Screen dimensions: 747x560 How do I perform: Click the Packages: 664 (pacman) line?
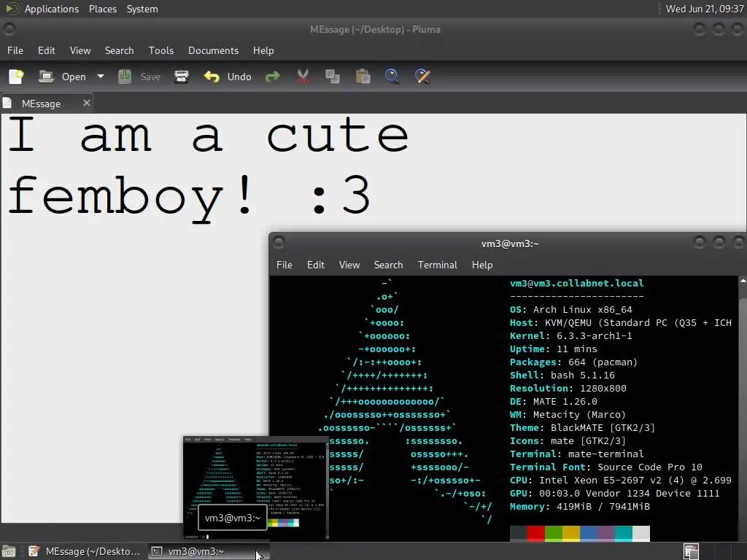coord(573,362)
